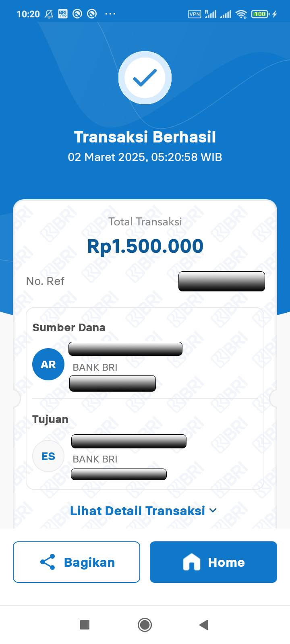
Task: Go to Home with blue button
Action: click(213, 562)
